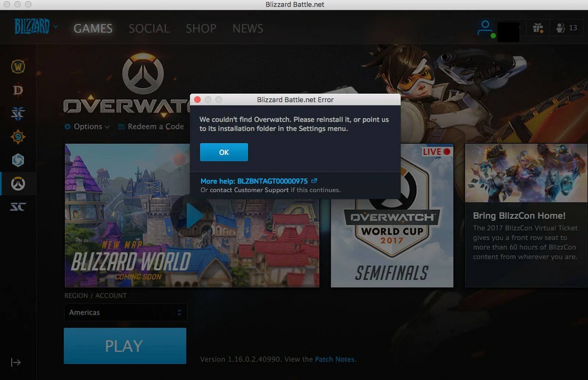Screen dimensions: 588x380
Task: Click the REGION / ACCOUNT label
Action: (96, 295)
